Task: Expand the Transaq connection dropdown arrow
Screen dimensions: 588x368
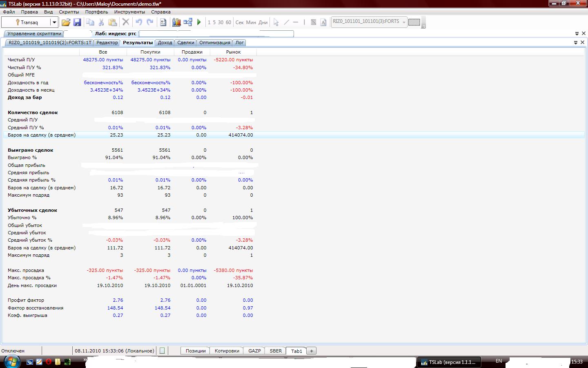Action: pos(54,22)
